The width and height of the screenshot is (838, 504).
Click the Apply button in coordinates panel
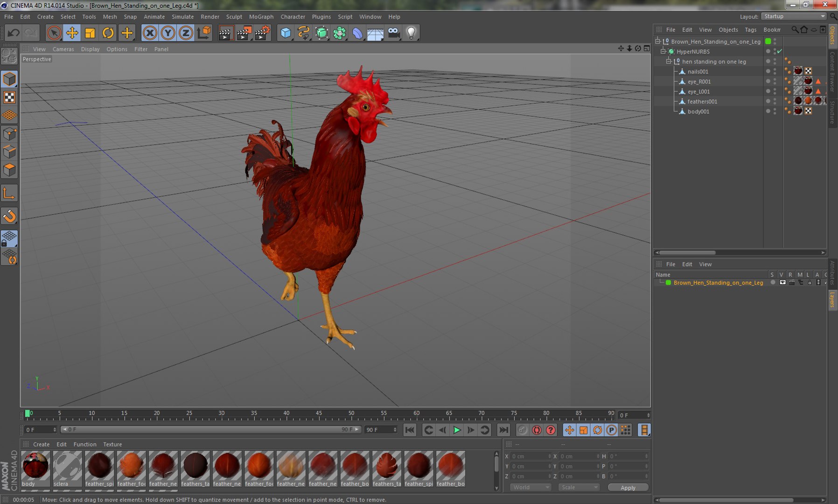[x=628, y=487]
